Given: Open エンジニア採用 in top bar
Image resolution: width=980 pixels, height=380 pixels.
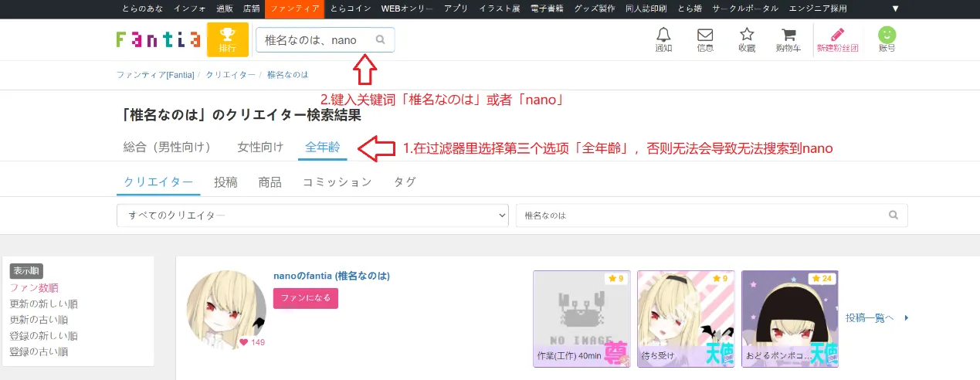Looking at the screenshot, I should 818,8.
